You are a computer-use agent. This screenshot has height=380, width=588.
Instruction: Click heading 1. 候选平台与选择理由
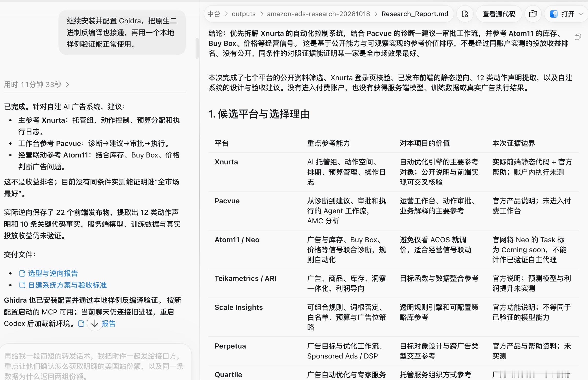point(259,114)
